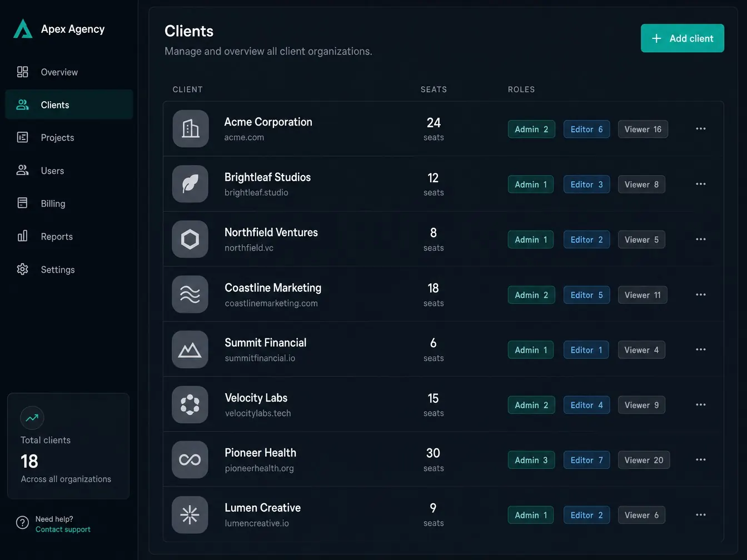Click Coastline Marketing Viewer 11 badge
Screen dimensions: 747x560
tap(643, 295)
